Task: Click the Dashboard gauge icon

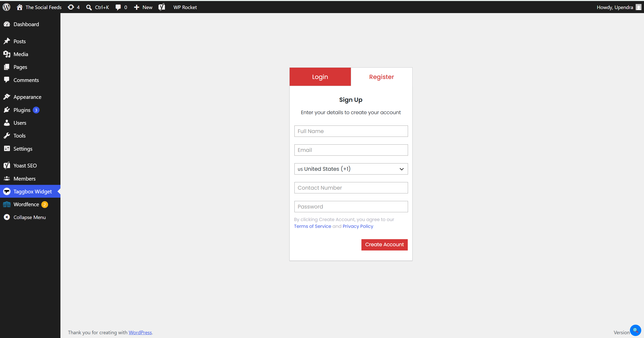Action: 7,24
